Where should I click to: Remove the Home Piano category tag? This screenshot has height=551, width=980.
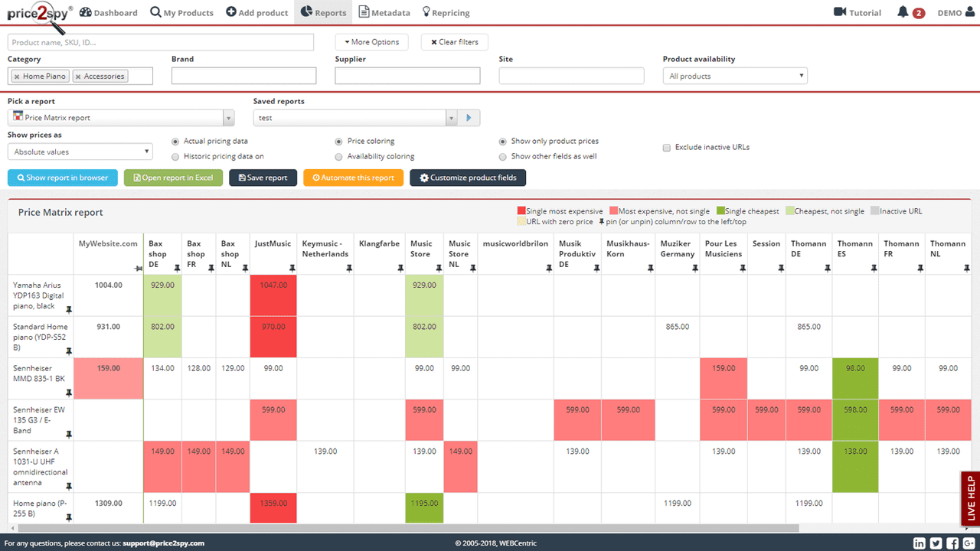tap(17, 77)
